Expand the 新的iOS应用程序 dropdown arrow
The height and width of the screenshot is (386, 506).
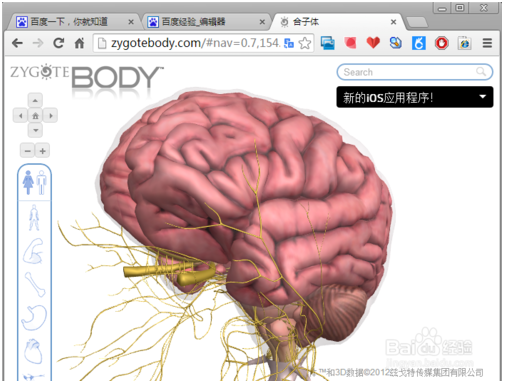(482, 97)
